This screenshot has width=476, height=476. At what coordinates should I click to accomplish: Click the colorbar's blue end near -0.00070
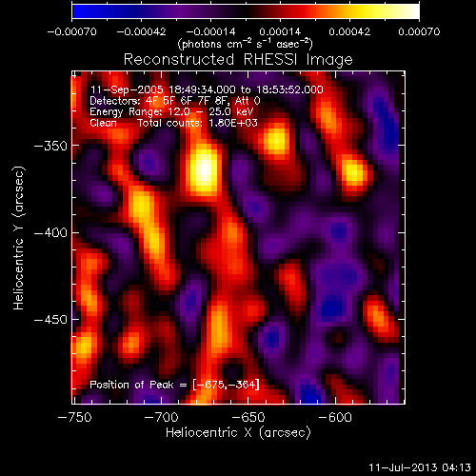[x=78, y=11]
